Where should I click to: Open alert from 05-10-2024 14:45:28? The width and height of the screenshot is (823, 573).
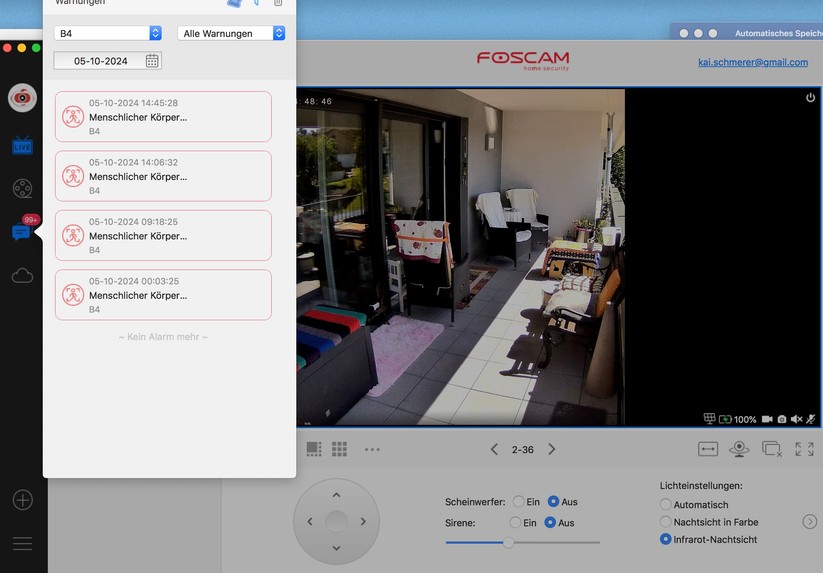point(163,116)
